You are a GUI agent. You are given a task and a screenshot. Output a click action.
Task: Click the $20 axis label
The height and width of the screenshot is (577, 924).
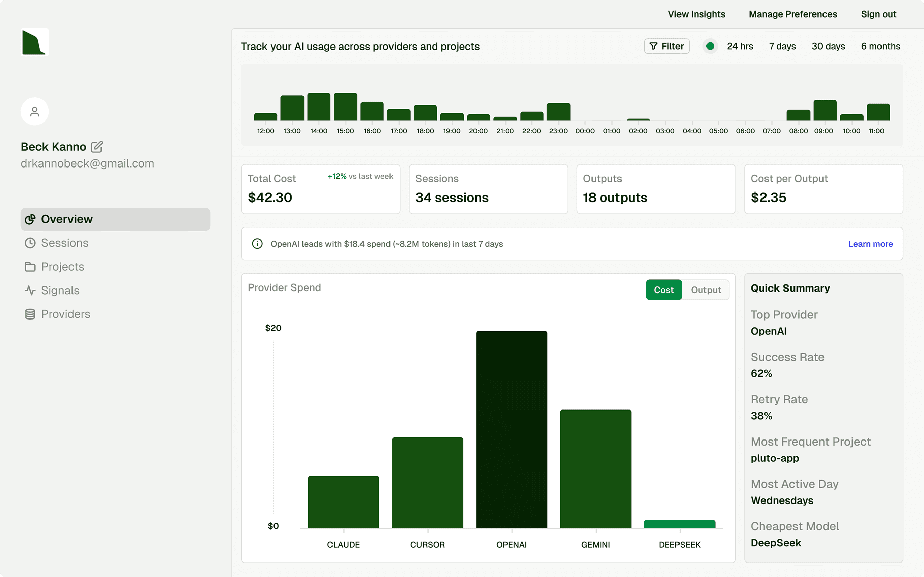click(273, 328)
